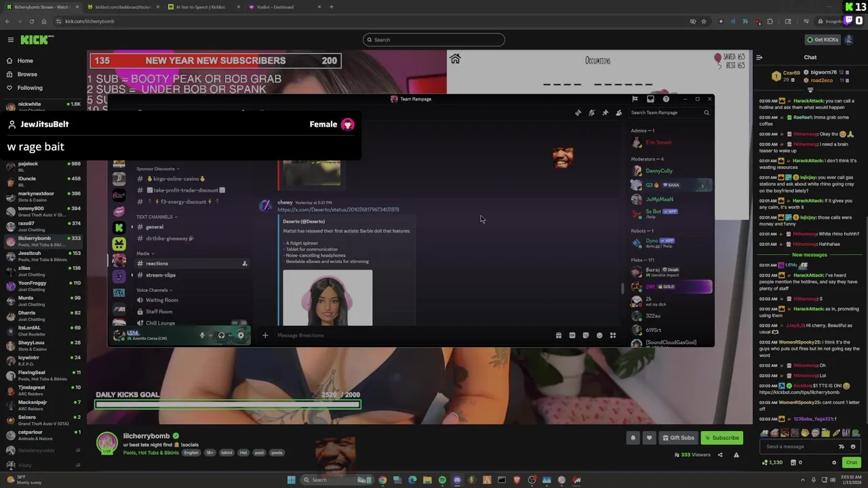Open Discord sticker picker icon
868x488 pixels.
tap(586, 335)
